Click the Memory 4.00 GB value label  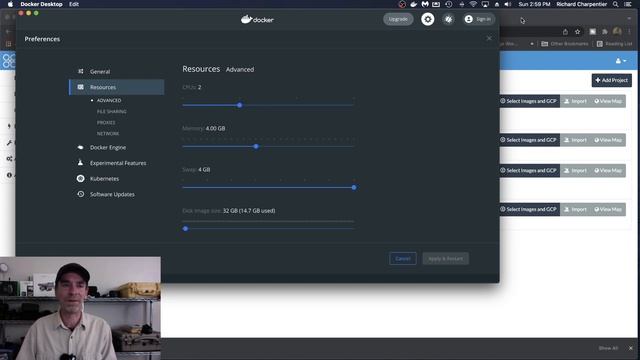pyautogui.click(x=215, y=128)
